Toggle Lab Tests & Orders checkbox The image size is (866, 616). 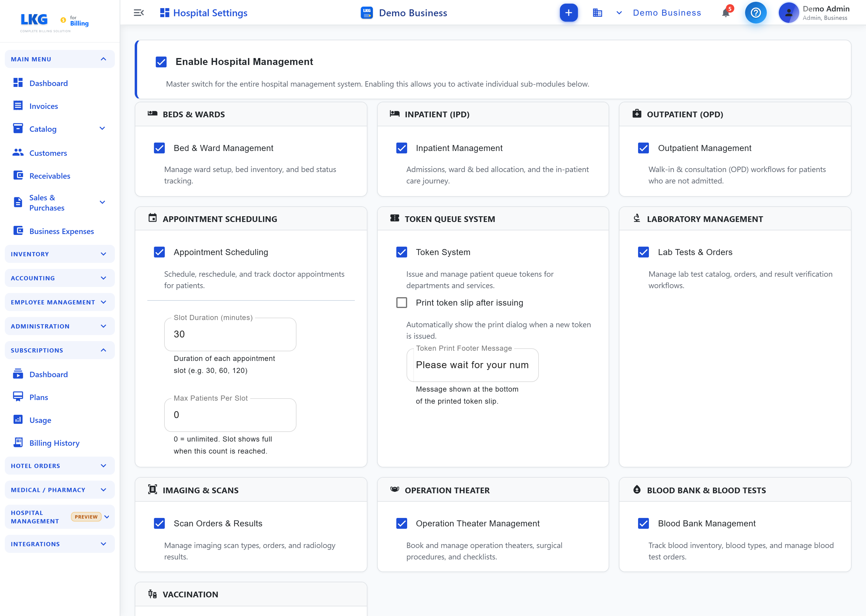[x=643, y=252]
